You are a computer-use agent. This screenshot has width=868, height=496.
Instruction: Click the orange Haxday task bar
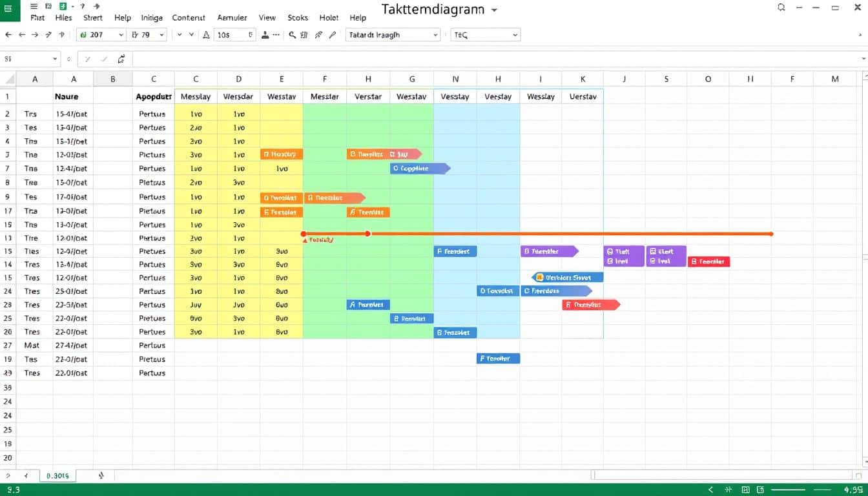pyautogui.click(x=282, y=154)
